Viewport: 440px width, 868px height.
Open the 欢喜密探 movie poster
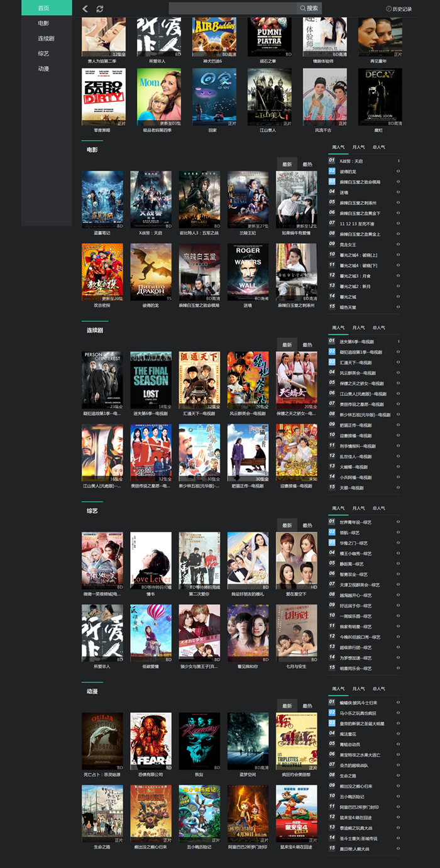click(x=102, y=272)
